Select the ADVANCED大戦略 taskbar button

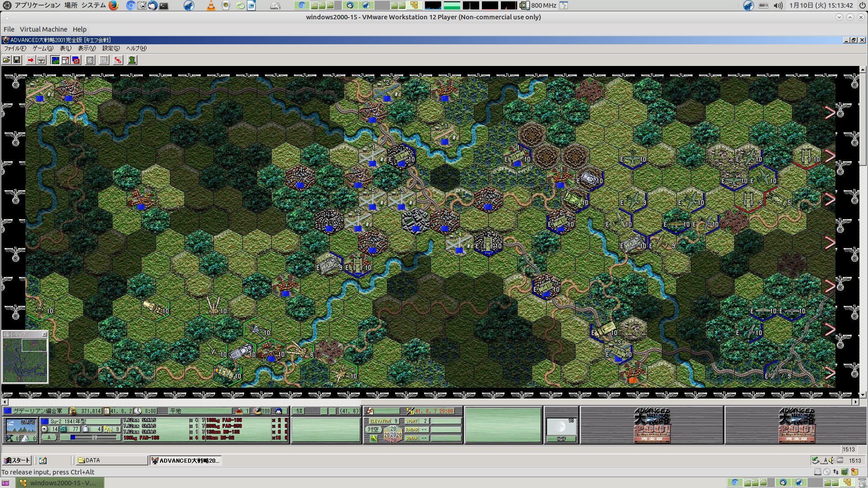[x=185, y=460]
